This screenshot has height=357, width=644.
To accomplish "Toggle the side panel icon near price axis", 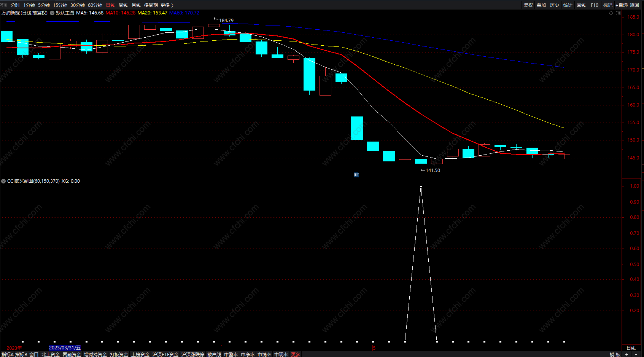I will [618, 13].
